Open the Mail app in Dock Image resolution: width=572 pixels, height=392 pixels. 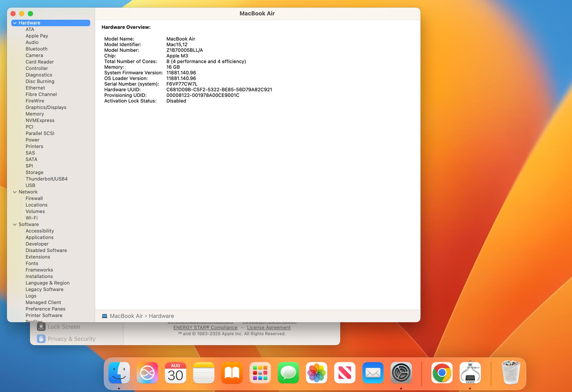373,373
